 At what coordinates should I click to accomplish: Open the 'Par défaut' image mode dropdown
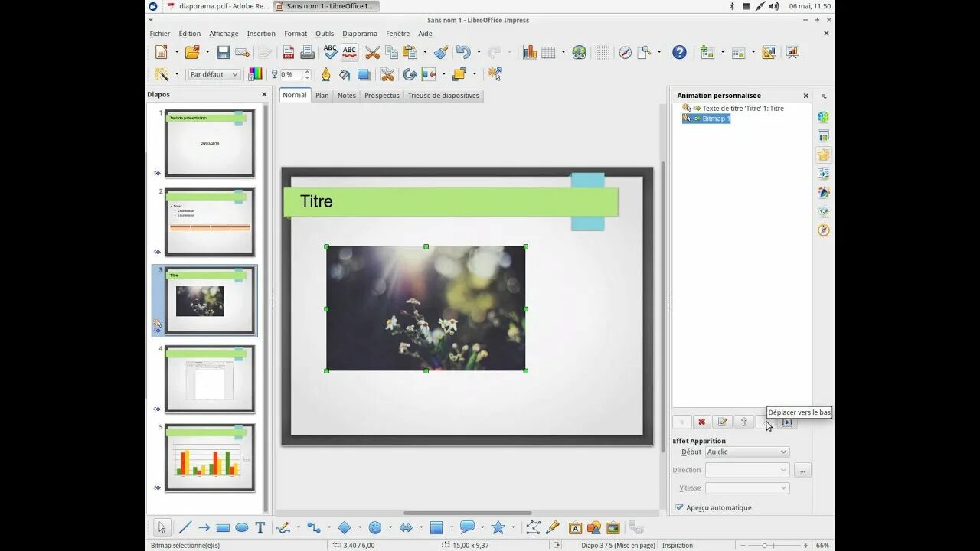point(214,74)
